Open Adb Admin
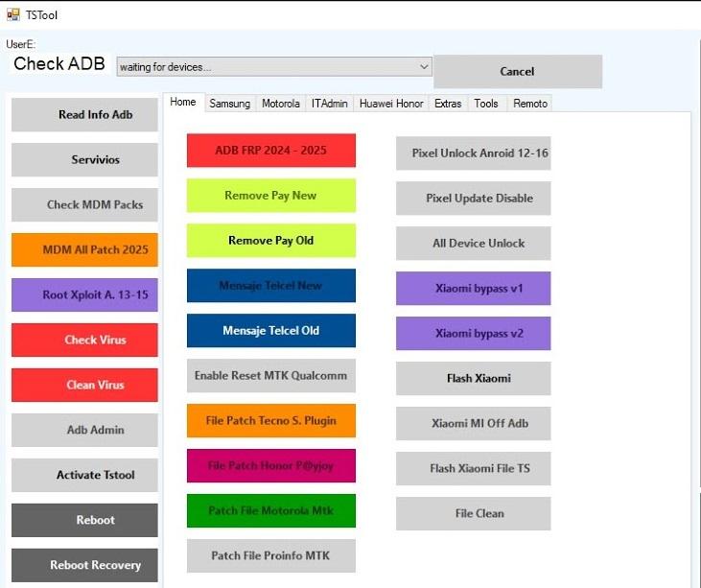 pyautogui.click(x=84, y=430)
